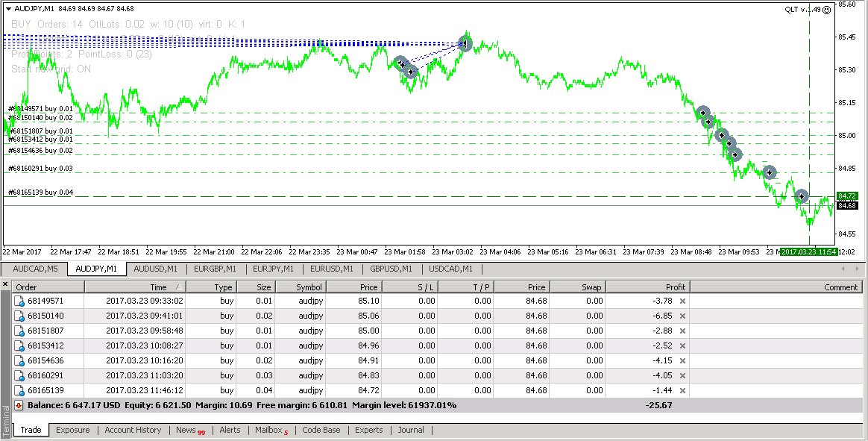
Task: Select the total profit value -25.67
Action: 658,405
